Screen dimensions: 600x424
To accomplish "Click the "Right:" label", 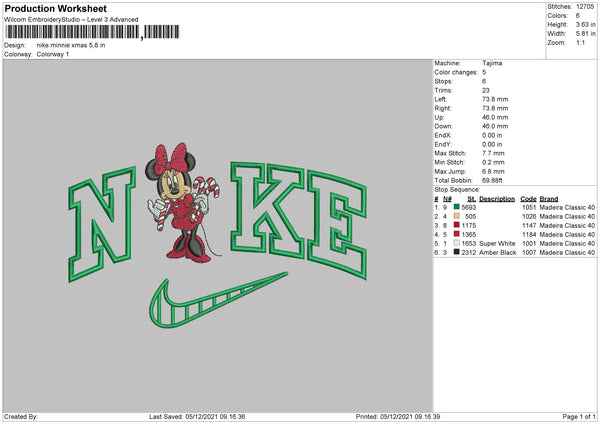I will [442, 108].
